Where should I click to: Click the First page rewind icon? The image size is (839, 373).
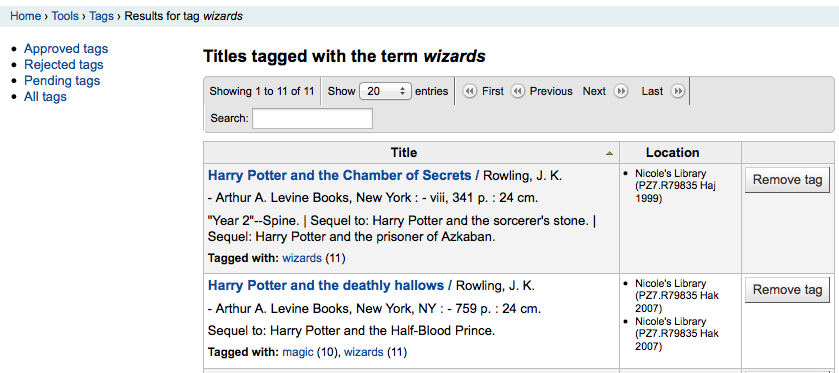click(469, 92)
